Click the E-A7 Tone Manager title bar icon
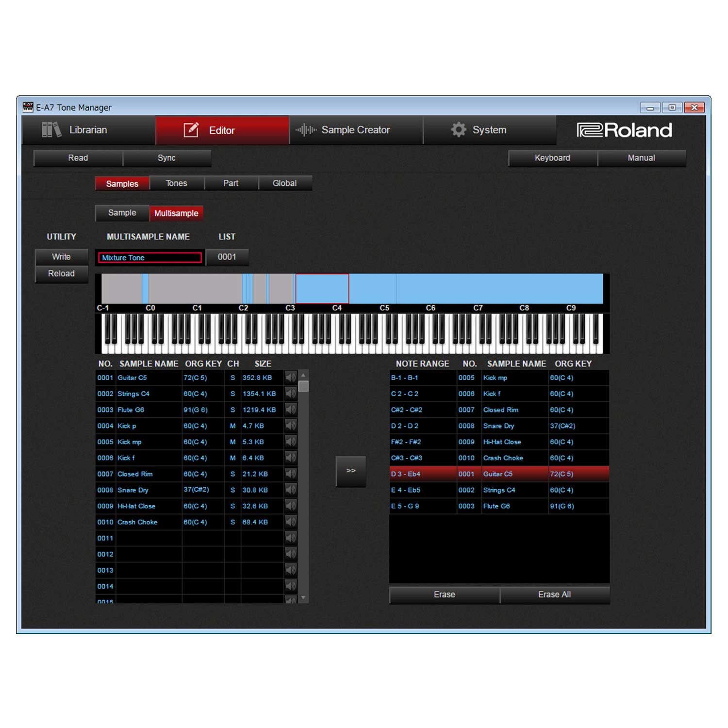Image resolution: width=728 pixels, height=728 pixels. 28,107
